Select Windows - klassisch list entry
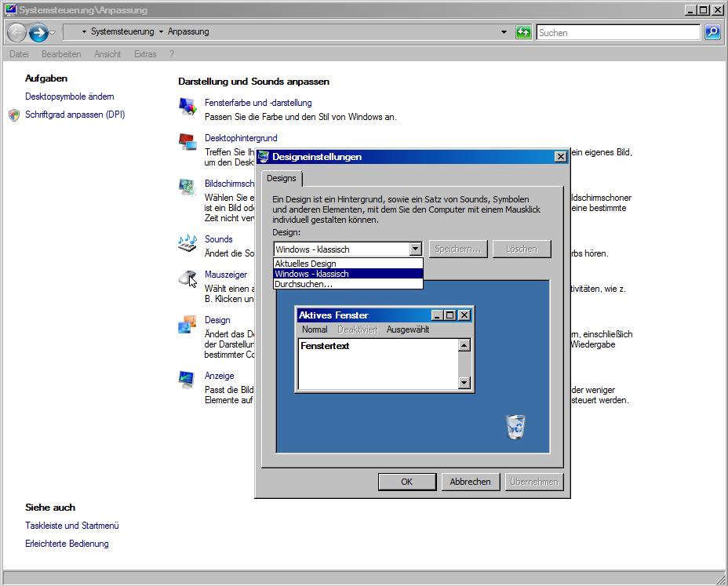Image resolution: width=728 pixels, height=586 pixels. (x=348, y=274)
